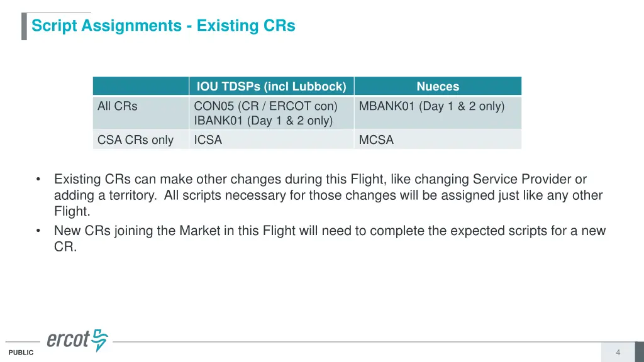Screen dimensions: 644x362
Task: Click the Nueces column header
Action: point(438,86)
